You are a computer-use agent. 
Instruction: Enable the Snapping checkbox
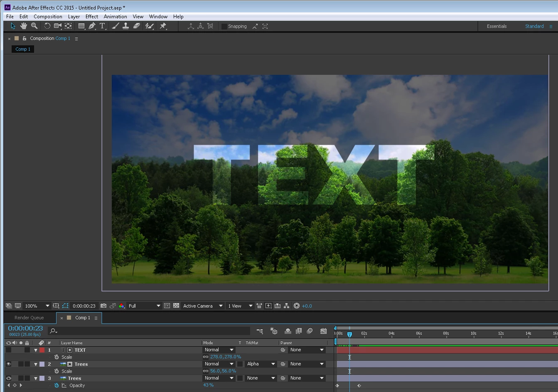[x=224, y=26]
